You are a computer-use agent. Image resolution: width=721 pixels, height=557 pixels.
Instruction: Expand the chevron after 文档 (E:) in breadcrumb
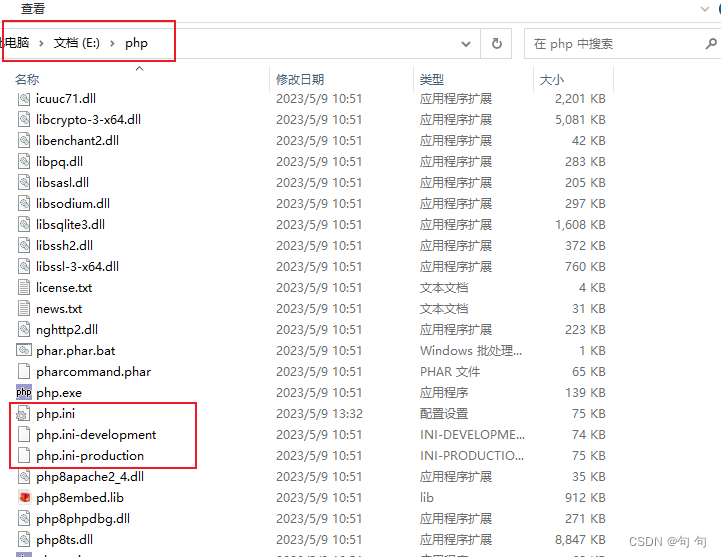[x=112, y=44]
